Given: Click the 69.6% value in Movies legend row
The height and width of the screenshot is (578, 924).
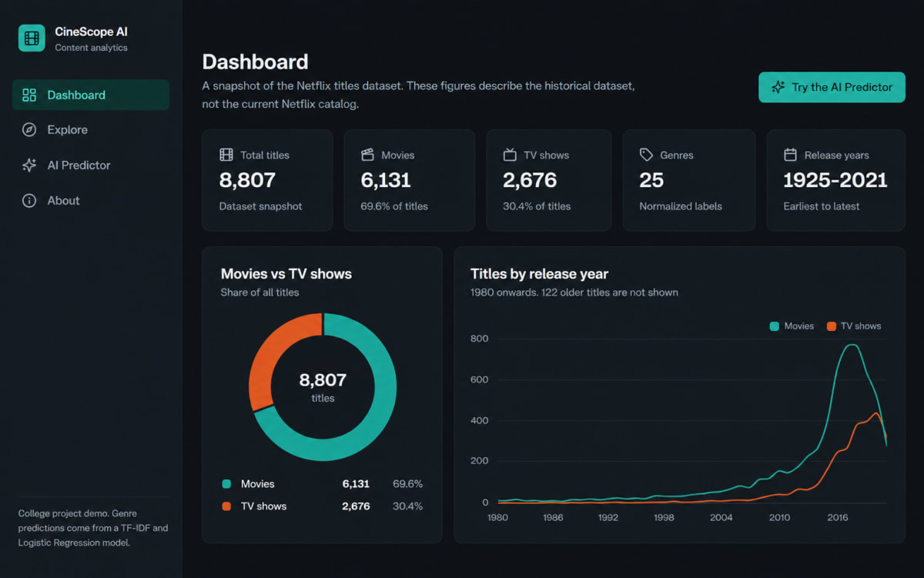Looking at the screenshot, I should point(407,484).
